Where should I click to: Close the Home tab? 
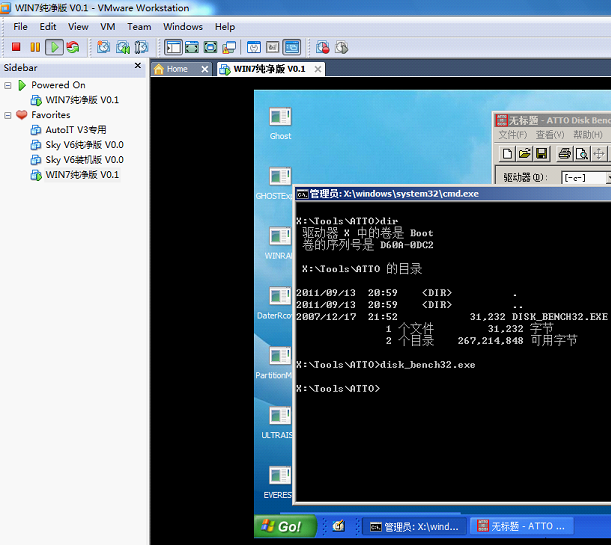pyautogui.click(x=204, y=69)
